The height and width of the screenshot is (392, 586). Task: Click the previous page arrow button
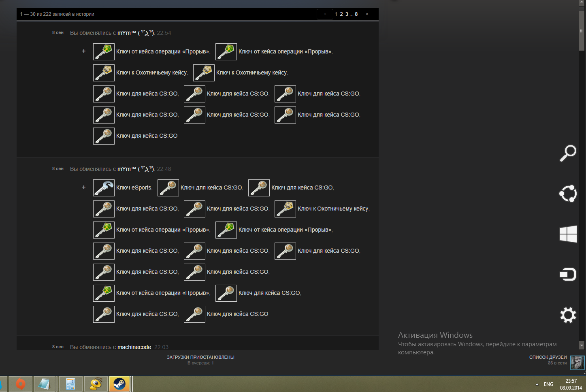(x=325, y=14)
